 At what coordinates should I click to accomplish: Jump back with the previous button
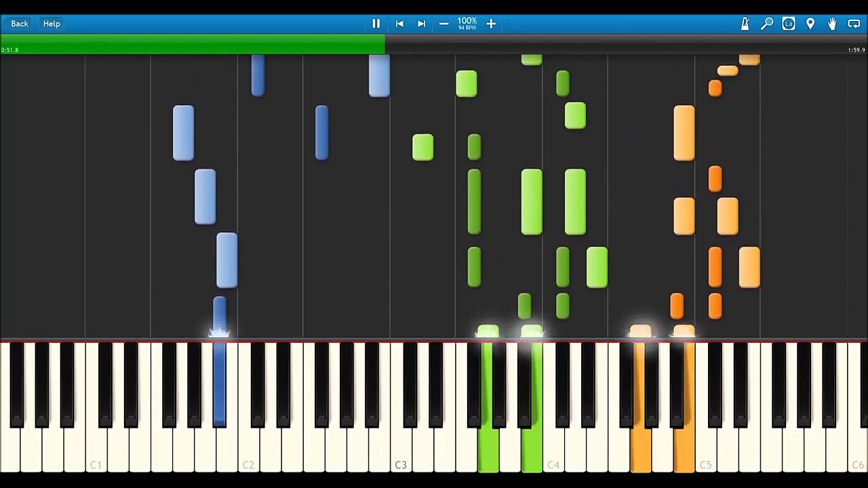click(x=399, y=24)
